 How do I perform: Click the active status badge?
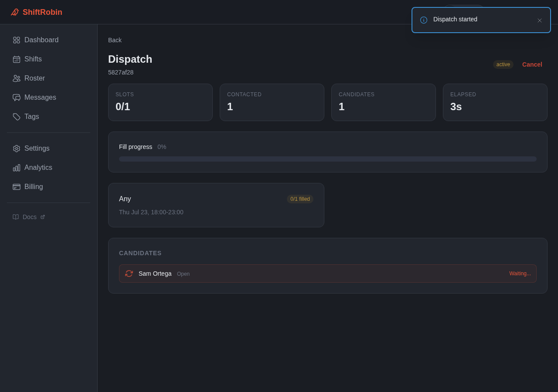(503, 64)
